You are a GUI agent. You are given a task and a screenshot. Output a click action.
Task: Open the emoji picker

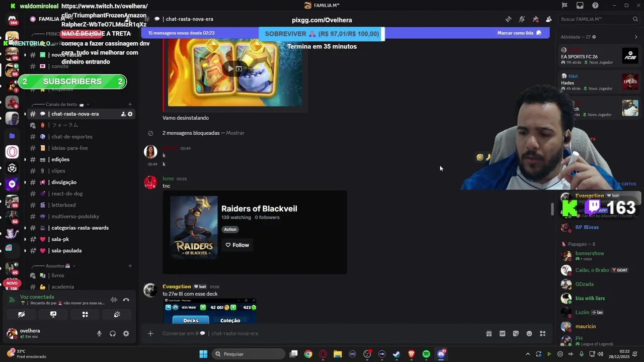[529, 333]
